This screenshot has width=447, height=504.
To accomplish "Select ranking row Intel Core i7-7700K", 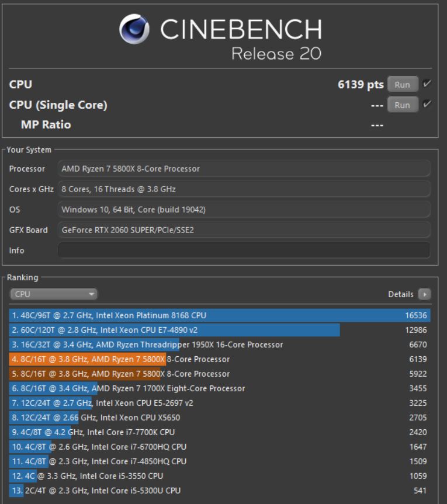I will (x=220, y=432).
